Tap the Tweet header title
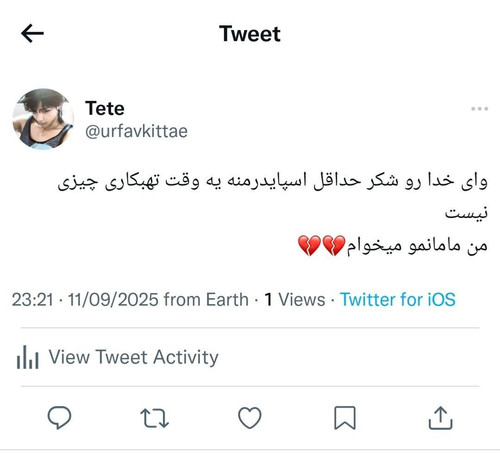 tap(250, 34)
